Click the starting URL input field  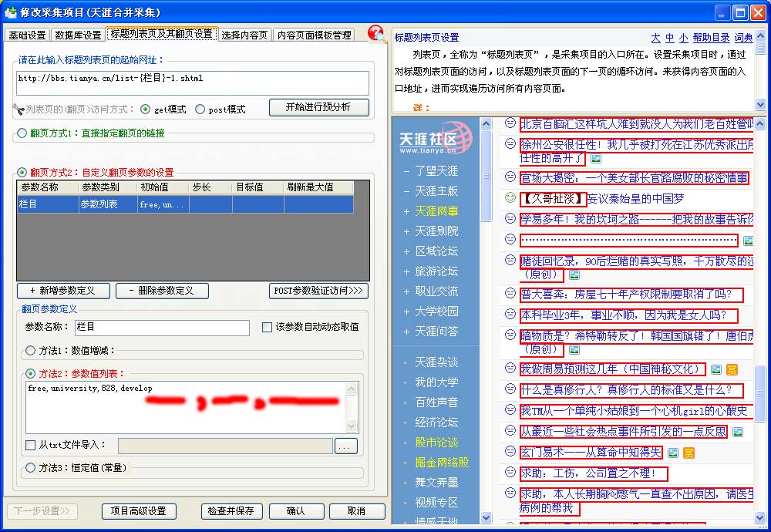coord(193,82)
